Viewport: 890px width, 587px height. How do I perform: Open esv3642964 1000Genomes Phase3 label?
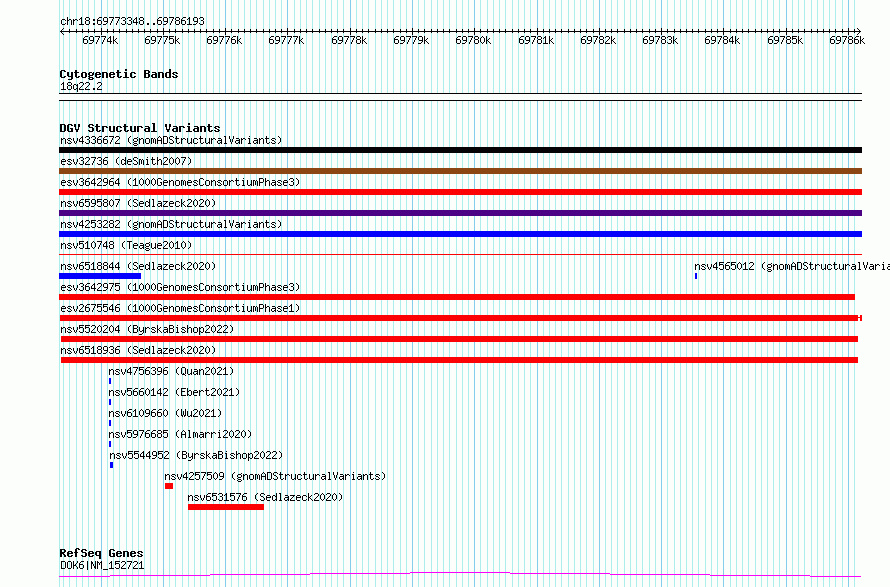(180, 182)
